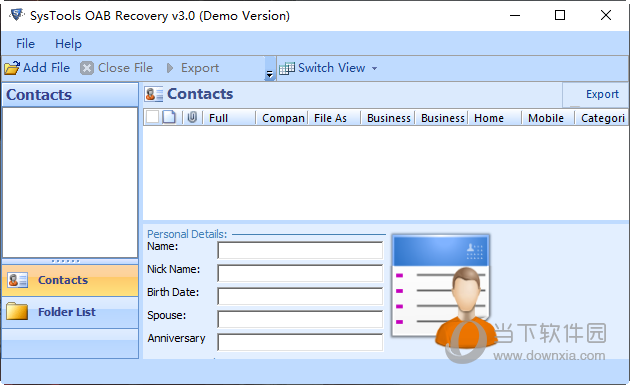This screenshot has width=630, height=385.
Task: Close the OAB Recovery window
Action: [606, 15]
